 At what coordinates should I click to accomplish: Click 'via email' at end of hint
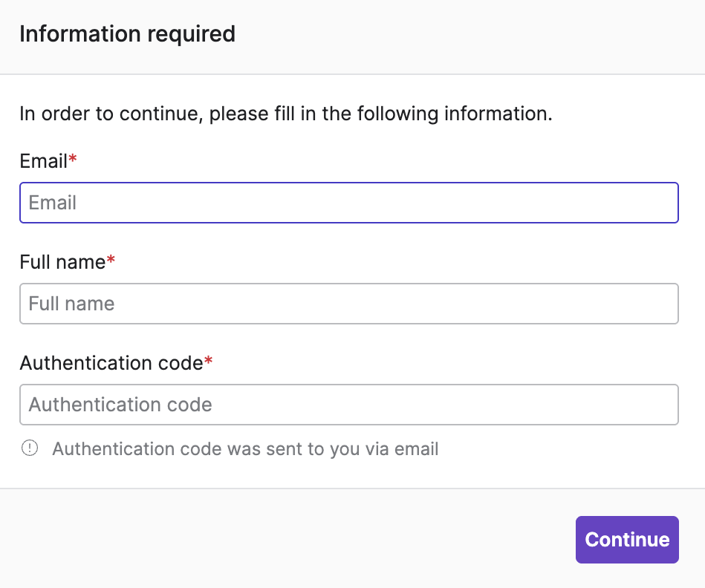click(x=412, y=449)
